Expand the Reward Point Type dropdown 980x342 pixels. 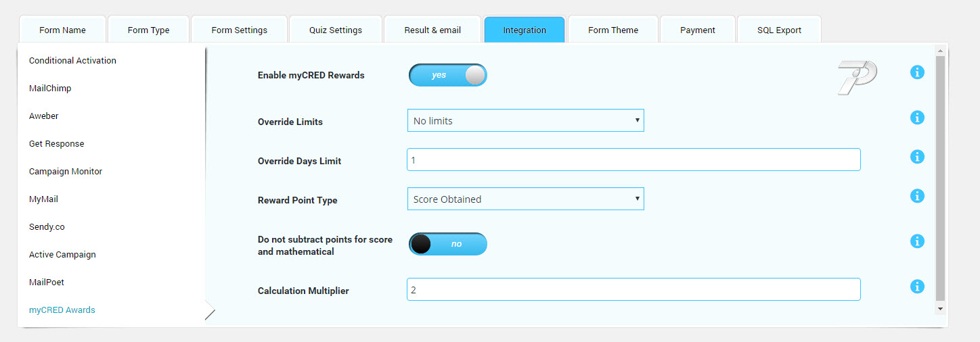(525, 199)
